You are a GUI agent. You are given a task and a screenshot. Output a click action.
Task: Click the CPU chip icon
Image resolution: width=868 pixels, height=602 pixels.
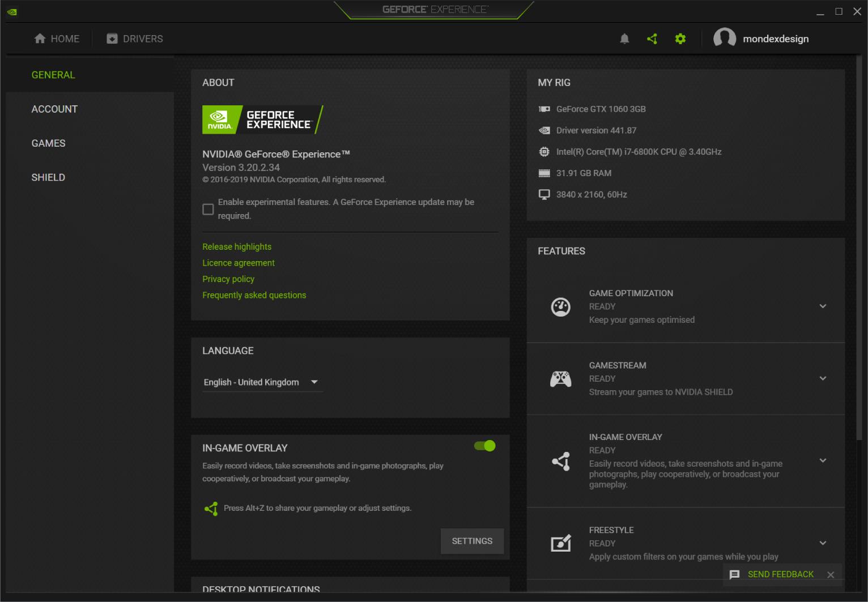point(544,152)
